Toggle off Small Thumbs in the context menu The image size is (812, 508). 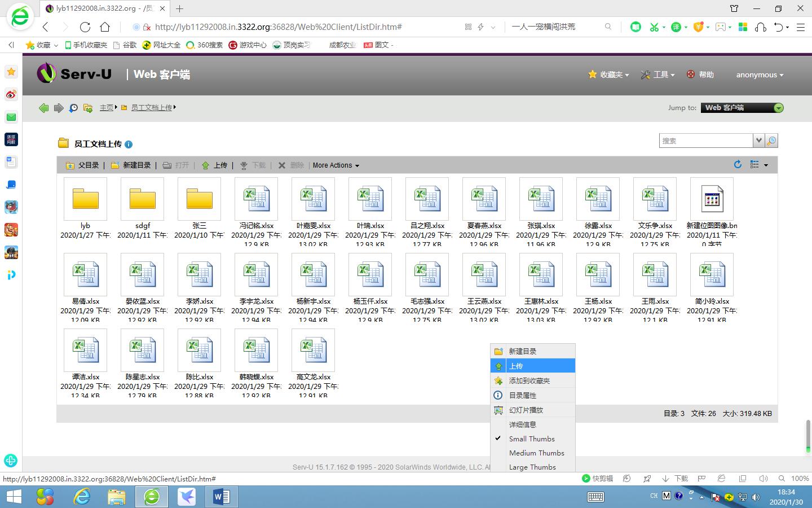[532, 439]
